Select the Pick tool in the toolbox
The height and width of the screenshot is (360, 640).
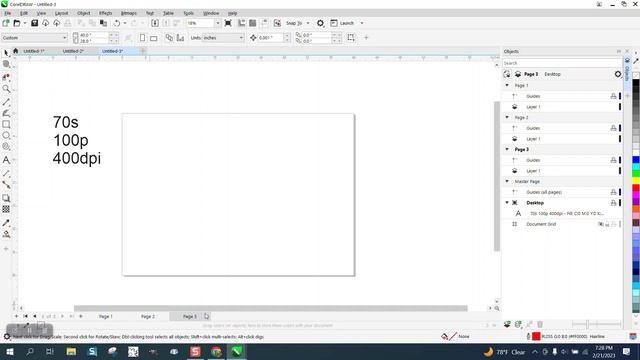(x=6, y=53)
